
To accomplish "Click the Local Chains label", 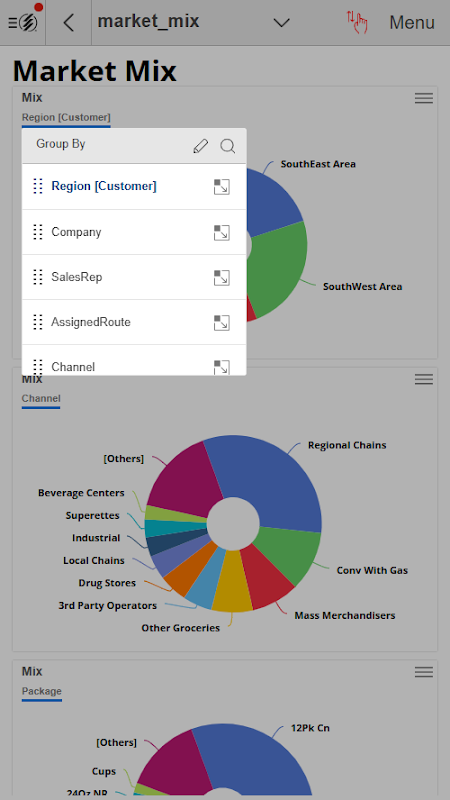I will pyautogui.click(x=94, y=561).
